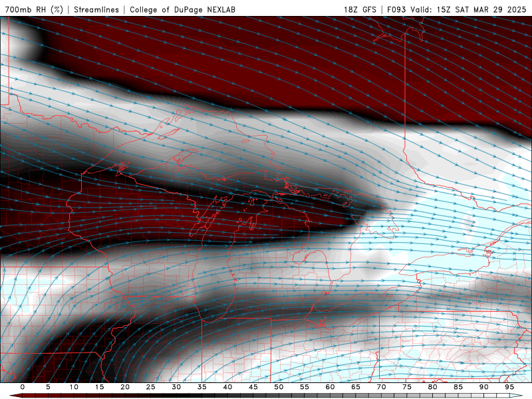Click the '15' value on the color scale
Screen dimensions: 532x399
(99, 387)
